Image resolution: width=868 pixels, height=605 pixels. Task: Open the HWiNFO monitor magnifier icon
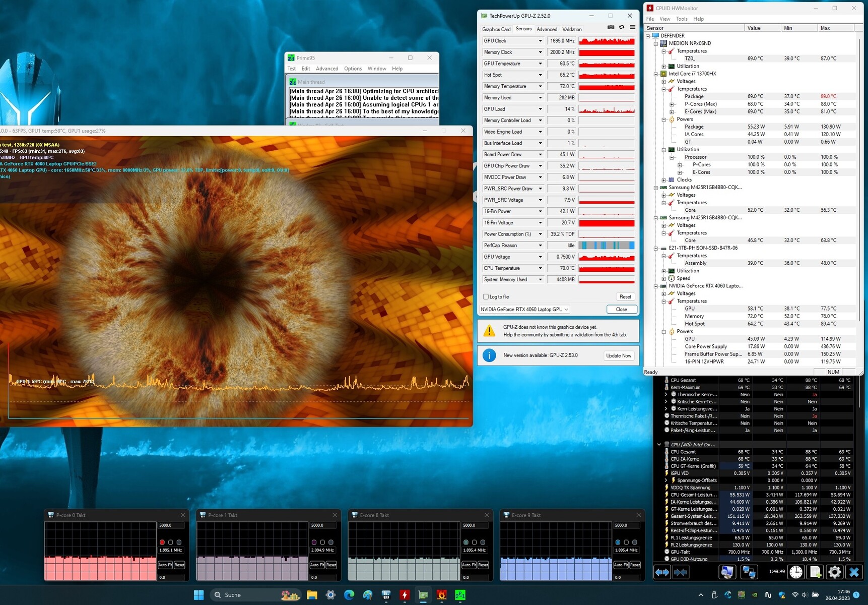[x=727, y=572]
